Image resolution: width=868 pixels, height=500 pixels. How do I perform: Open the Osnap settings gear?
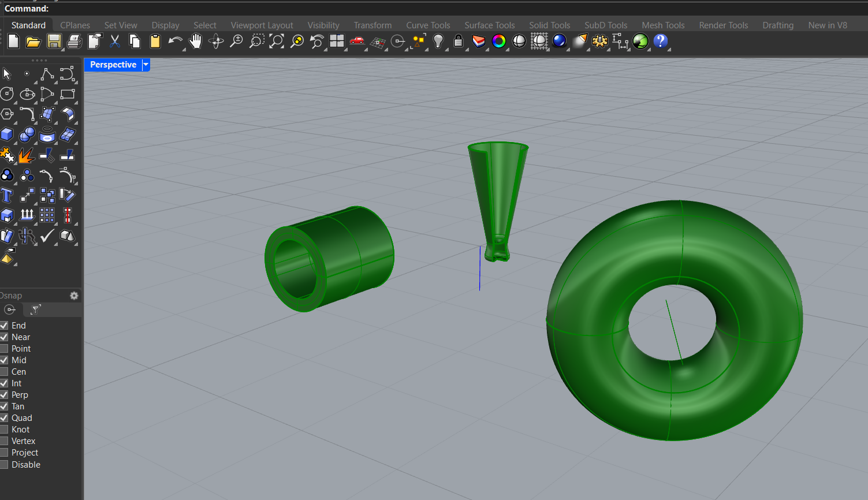click(x=74, y=295)
